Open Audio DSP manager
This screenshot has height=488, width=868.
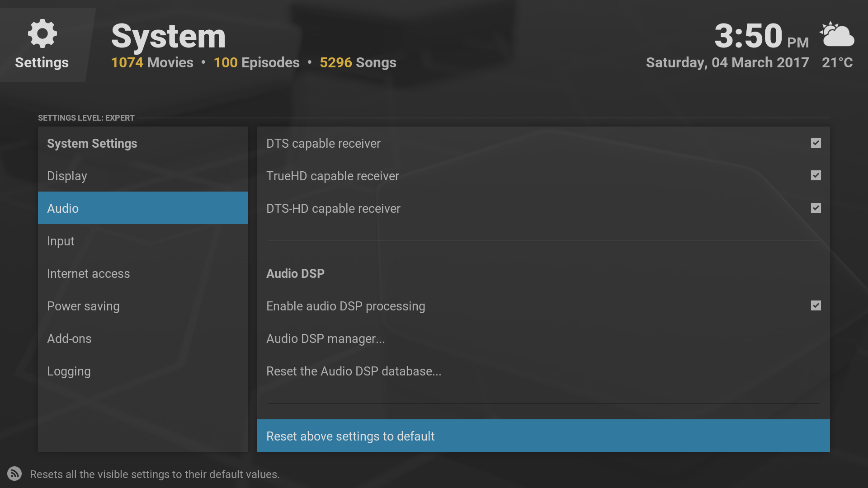(x=325, y=338)
